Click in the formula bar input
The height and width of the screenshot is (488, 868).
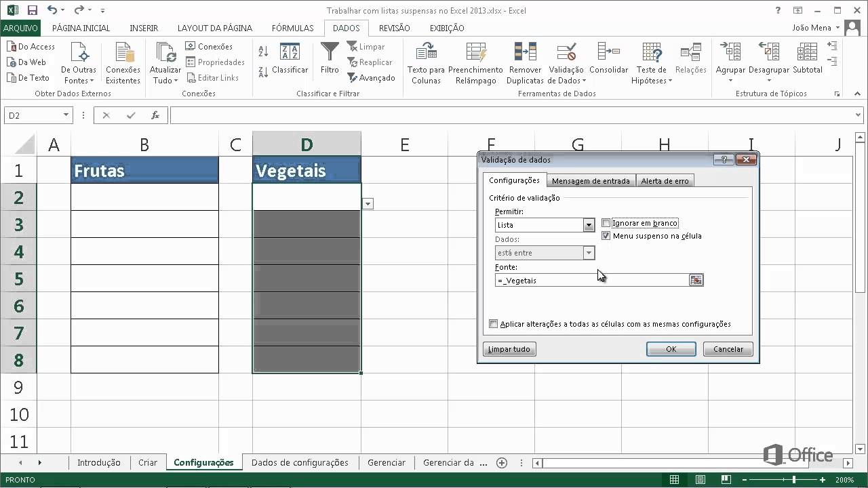click(512, 116)
